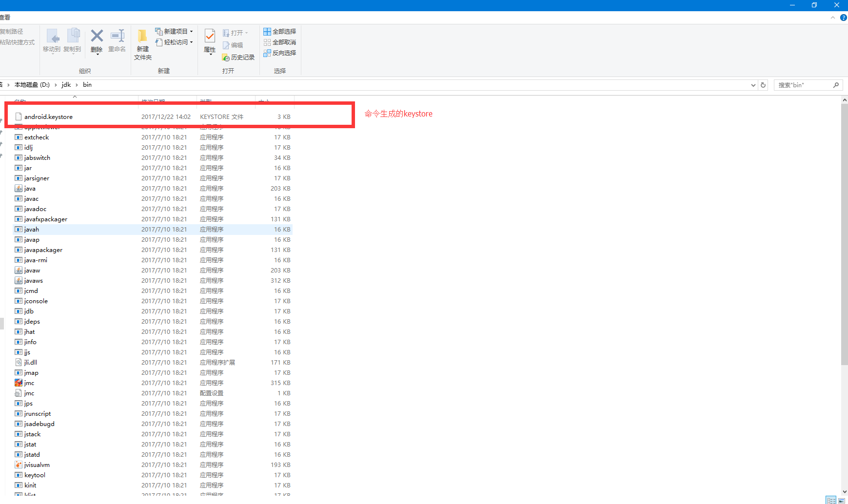The height and width of the screenshot is (504, 848).
Task: Select the javaw file icon
Action: (19, 271)
